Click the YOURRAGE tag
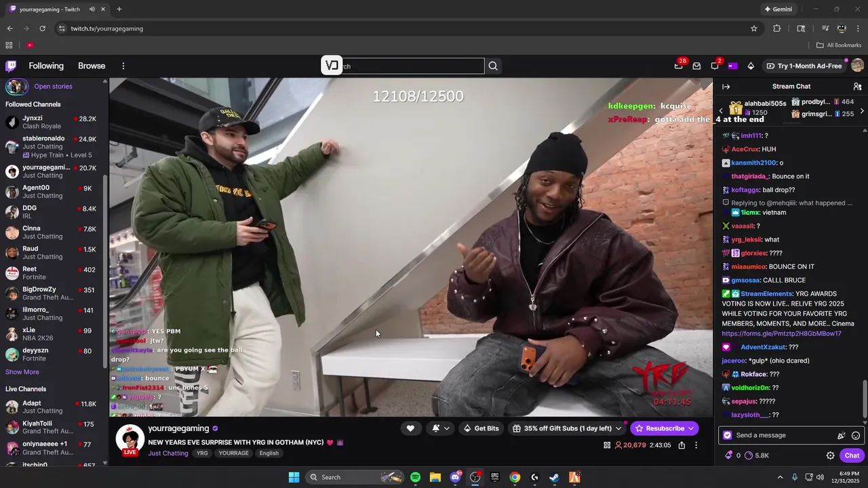 coord(233,453)
